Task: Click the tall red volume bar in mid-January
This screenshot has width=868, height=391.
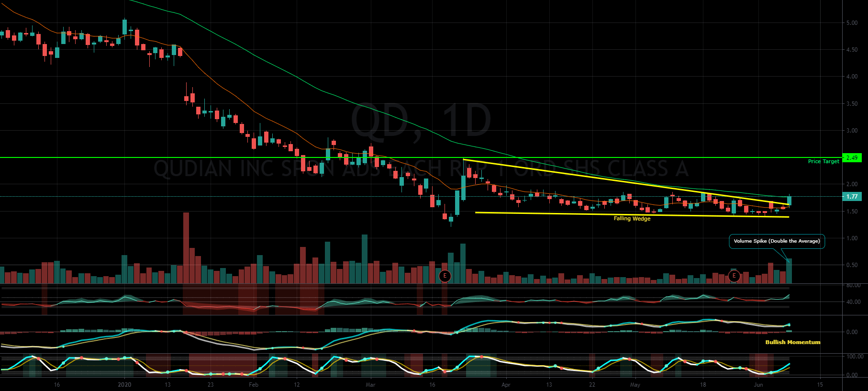Action: pyautogui.click(x=186, y=248)
